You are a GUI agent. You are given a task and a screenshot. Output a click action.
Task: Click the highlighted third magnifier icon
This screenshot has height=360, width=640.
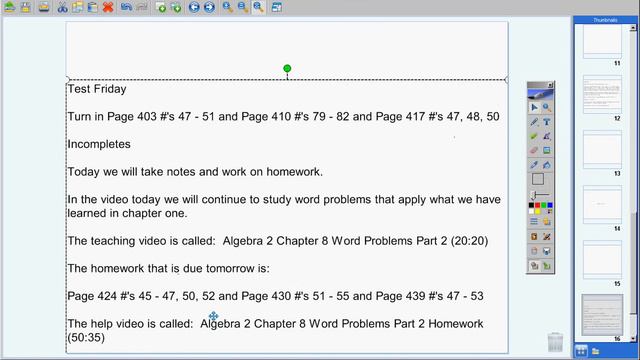coord(258,7)
